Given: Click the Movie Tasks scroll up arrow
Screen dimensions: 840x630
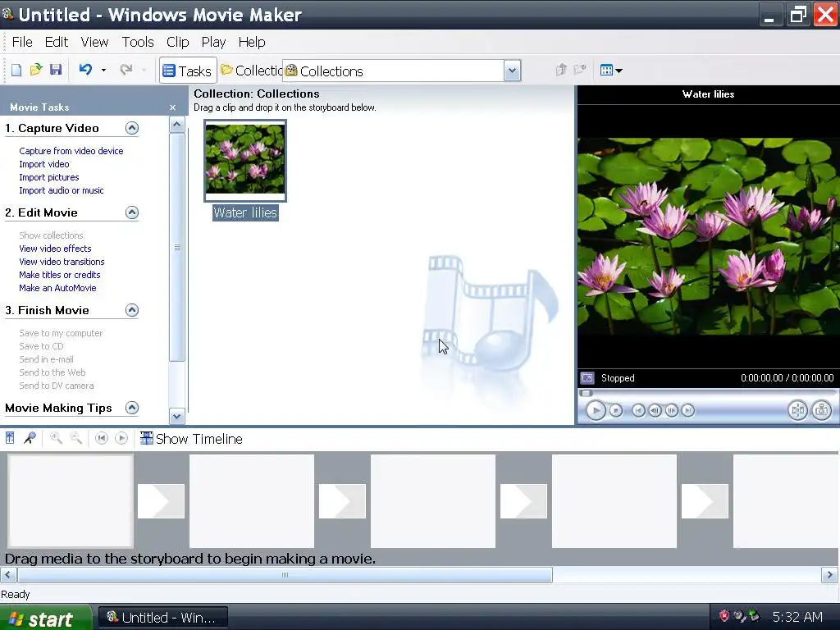Looking at the screenshot, I should pos(177,126).
